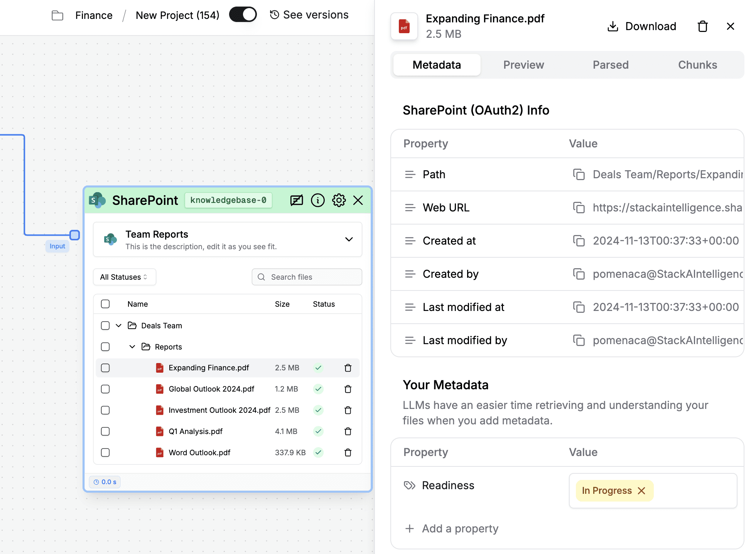The height and width of the screenshot is (554, 756).
Task: Close the file details panel
Action: coord(731,26)
